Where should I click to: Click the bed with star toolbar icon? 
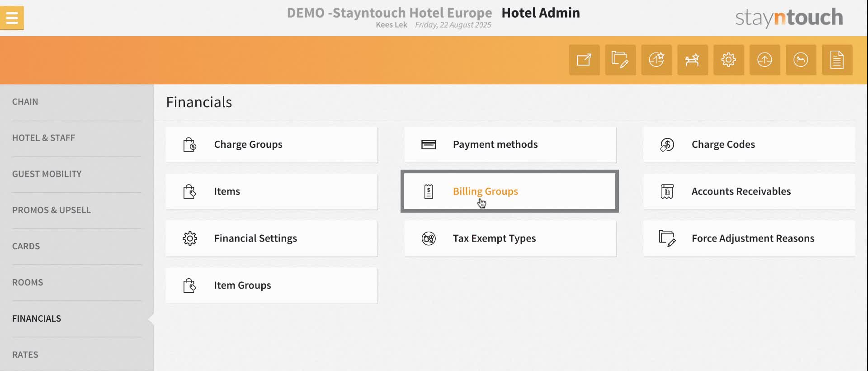tap(693, 60)
